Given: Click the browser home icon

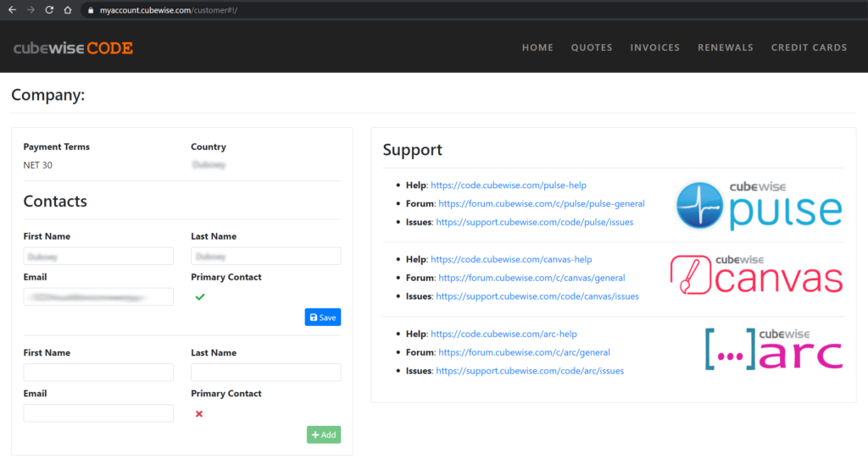Looking at the screenshot, I should click(x=68, y=10).
